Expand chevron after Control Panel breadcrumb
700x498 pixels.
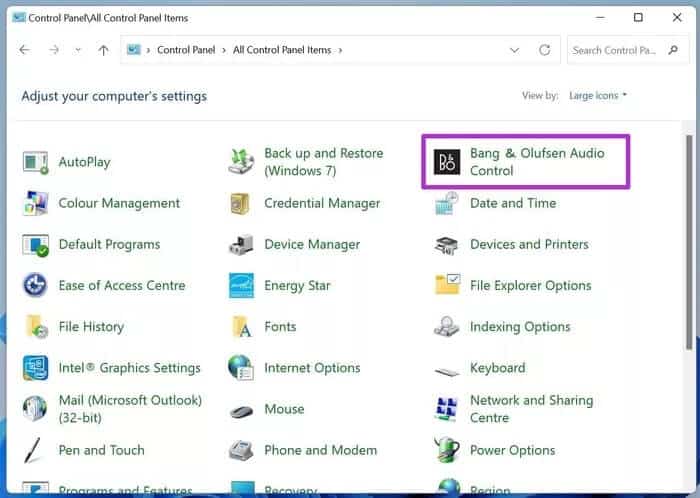pyautogui.click(x=224, y=50)
